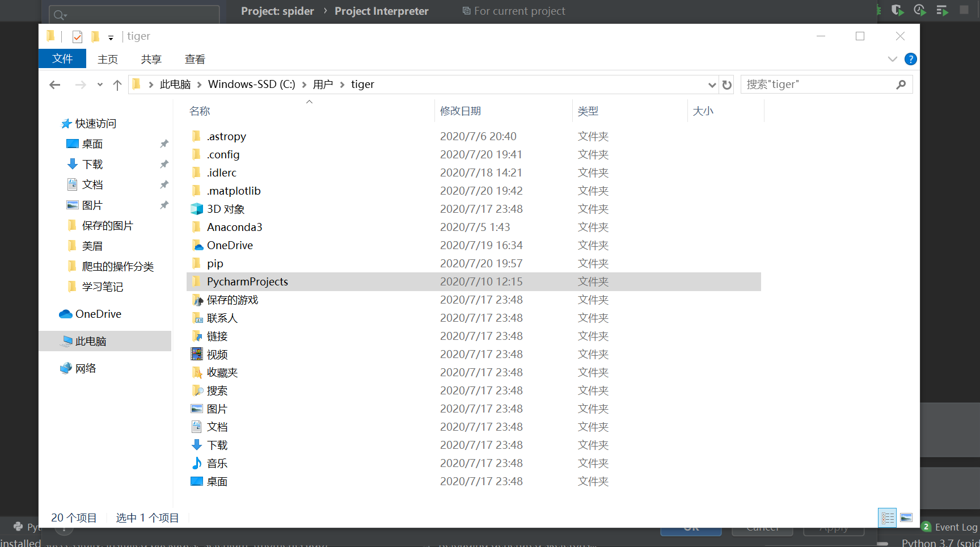
Task: Select the .matplotlib folder name
Action: pyautogui.click(x=234, y=191)
